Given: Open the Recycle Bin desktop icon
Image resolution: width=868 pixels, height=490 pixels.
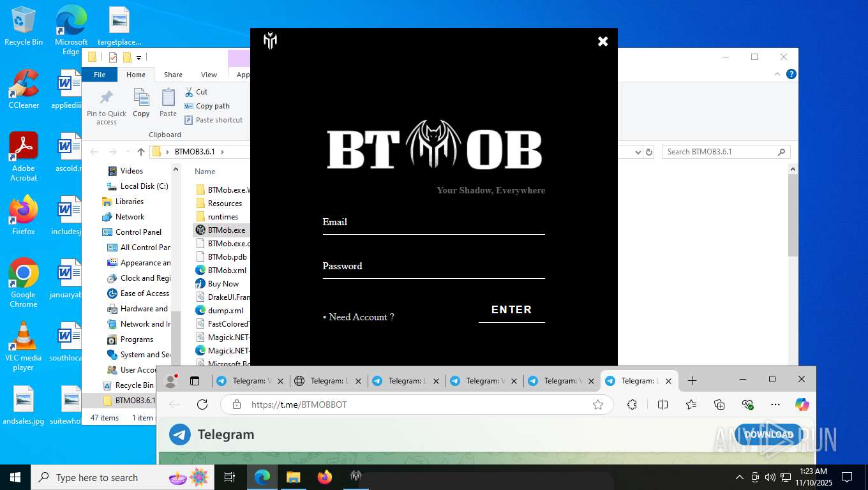Looking at the screenshot, I should point(24,26).
